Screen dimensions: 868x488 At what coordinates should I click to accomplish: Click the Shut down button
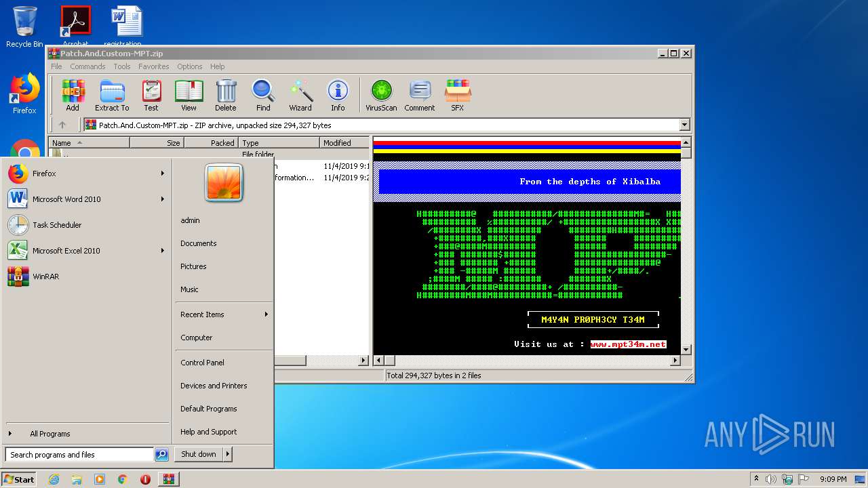(x=199, y=454)
